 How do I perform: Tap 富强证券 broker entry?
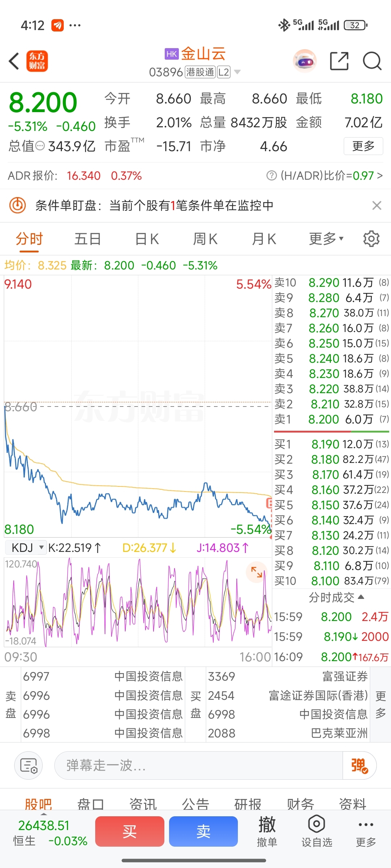288,676
